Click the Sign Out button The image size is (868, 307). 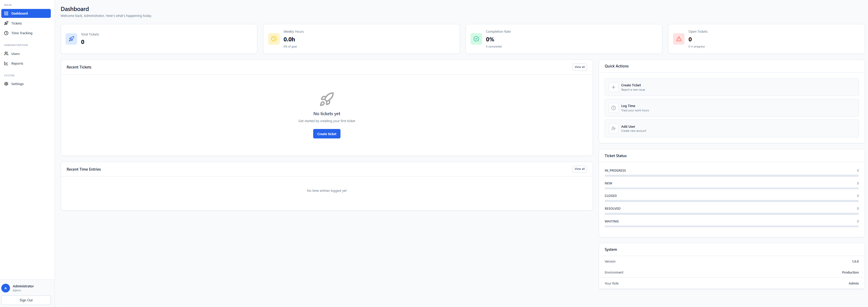[26, 300]
